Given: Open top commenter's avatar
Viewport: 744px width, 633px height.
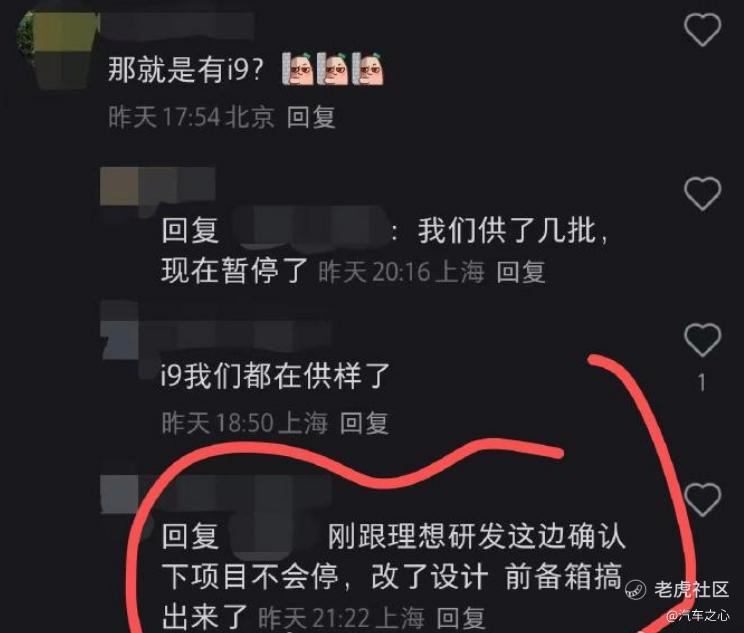Looking at the screenshot, I should click(x=57, y=50).
